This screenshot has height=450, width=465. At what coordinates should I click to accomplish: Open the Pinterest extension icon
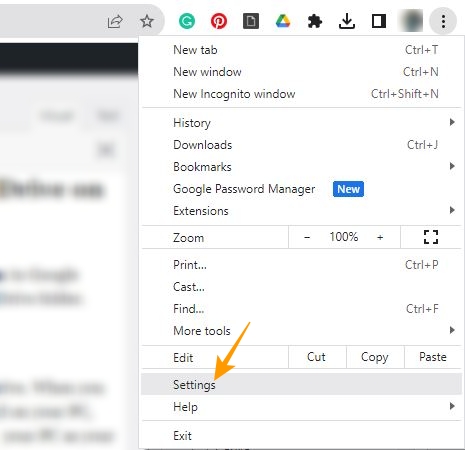tap(219, 22)
